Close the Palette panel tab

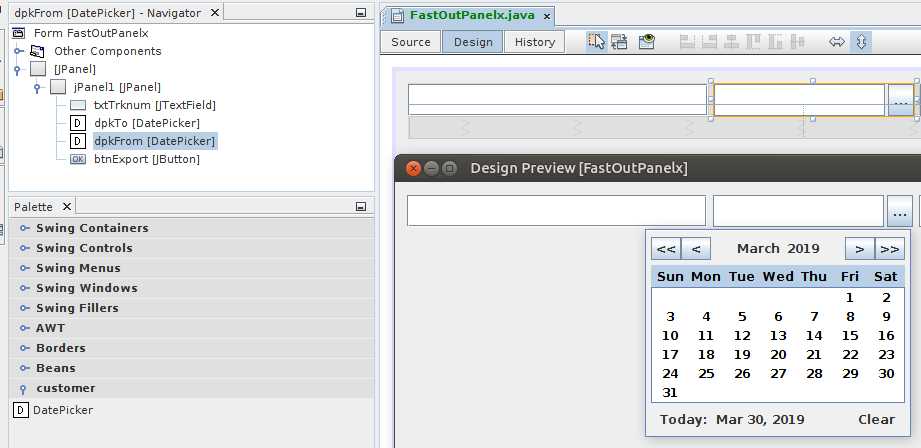66,206
